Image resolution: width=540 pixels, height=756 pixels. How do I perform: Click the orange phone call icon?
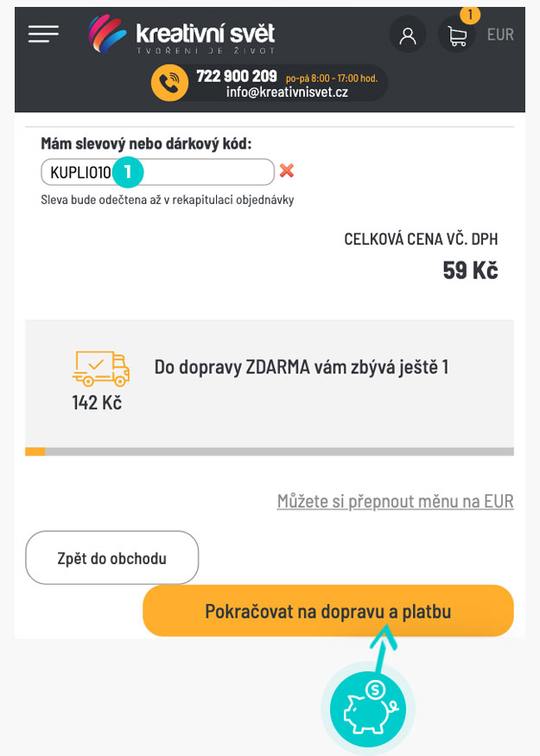tap(169, 83)
